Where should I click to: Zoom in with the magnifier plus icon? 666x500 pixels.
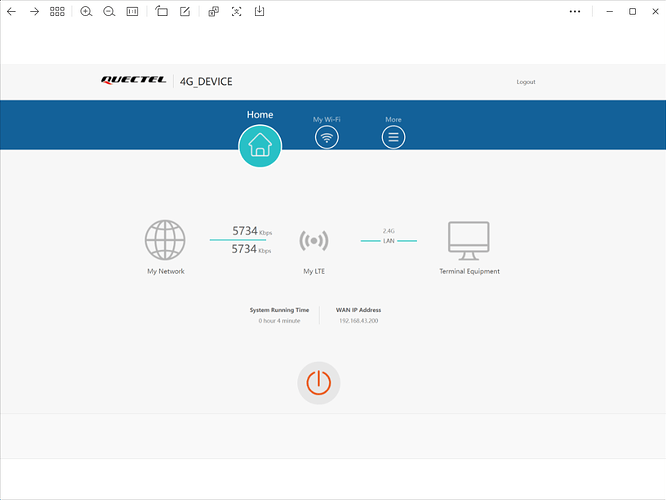[x=86, y=11]
